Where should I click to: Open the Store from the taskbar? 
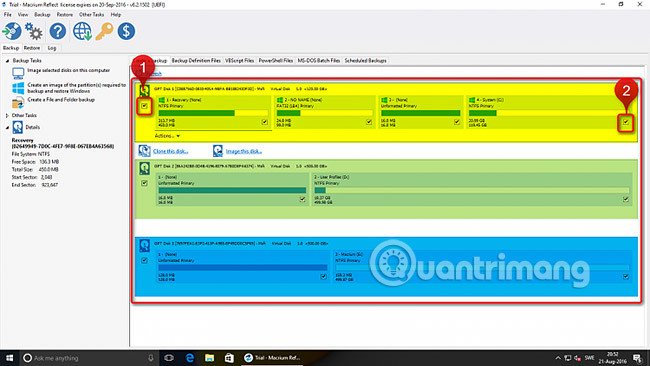pos(229,358)
